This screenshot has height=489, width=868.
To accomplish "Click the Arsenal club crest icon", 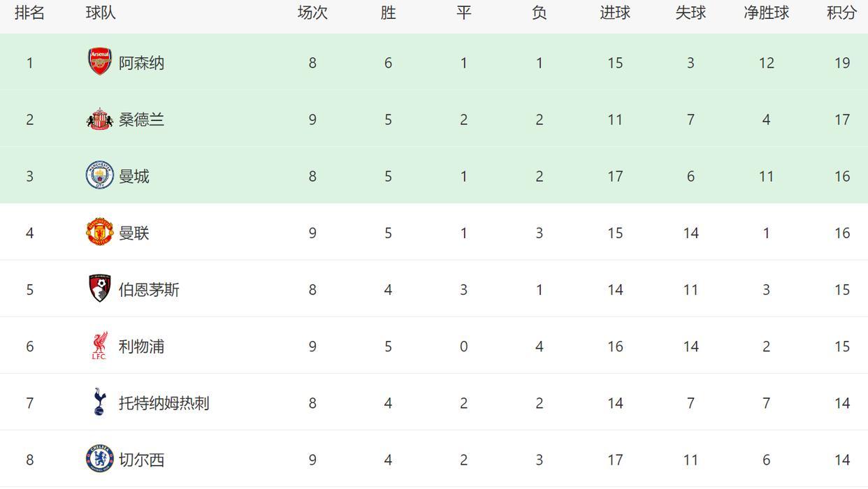I will tap(100, 62).
